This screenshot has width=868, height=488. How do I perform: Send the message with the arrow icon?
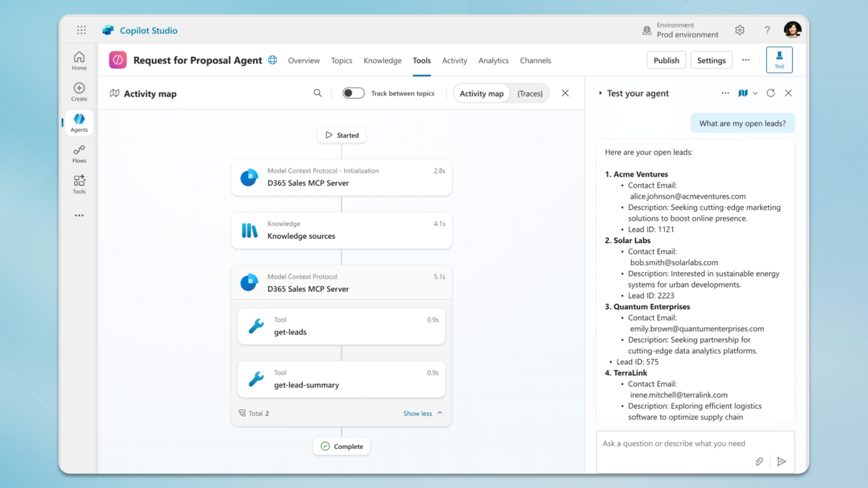[x=782, y=461]
